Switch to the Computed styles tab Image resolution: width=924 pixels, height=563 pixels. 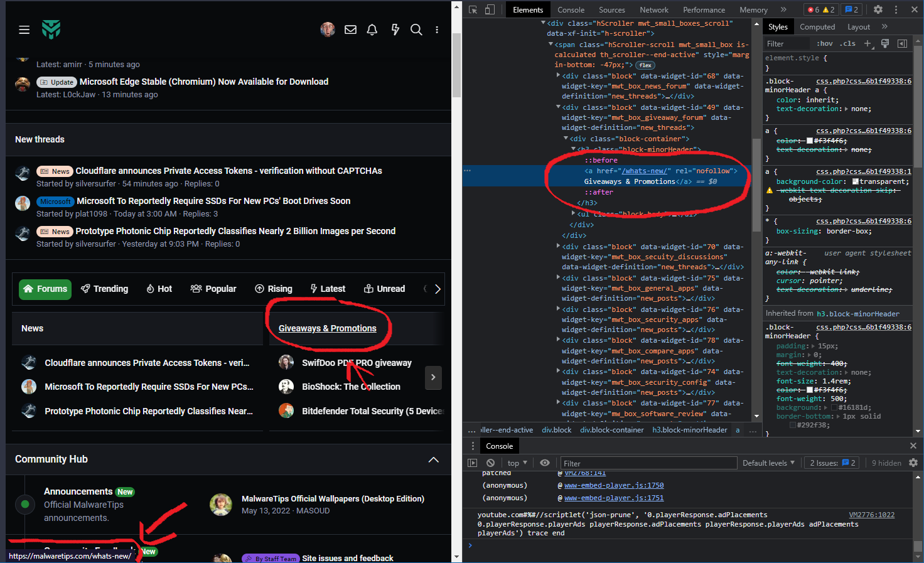(817, 26)
